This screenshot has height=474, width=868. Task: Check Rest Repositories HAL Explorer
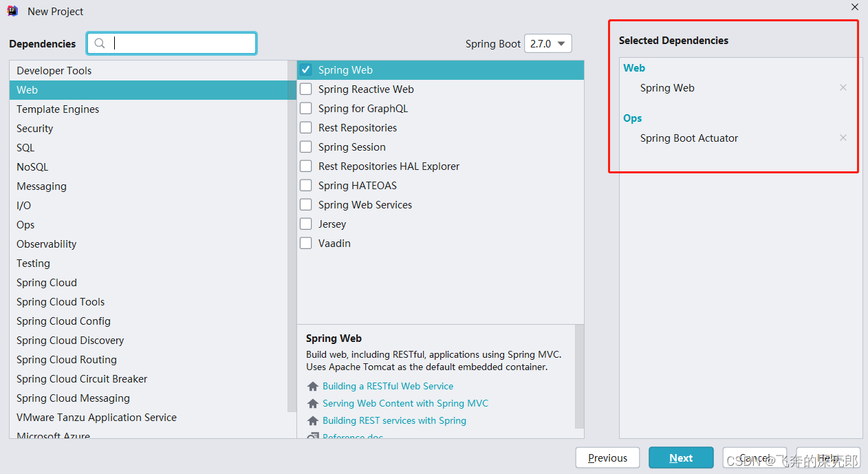coord(305,166)
